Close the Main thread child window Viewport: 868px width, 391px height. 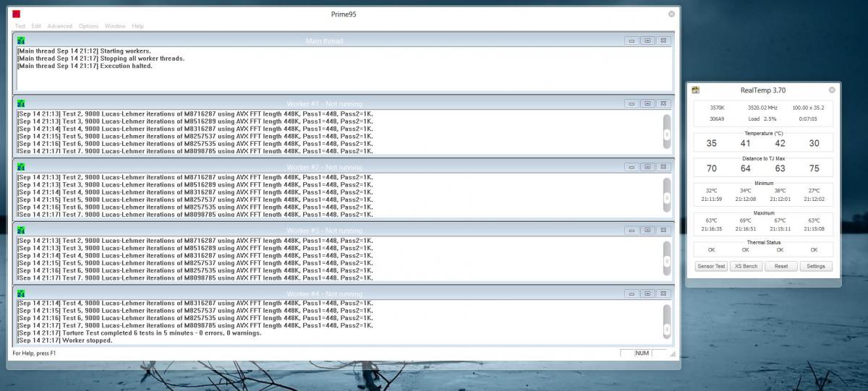(x=664, y=40)
